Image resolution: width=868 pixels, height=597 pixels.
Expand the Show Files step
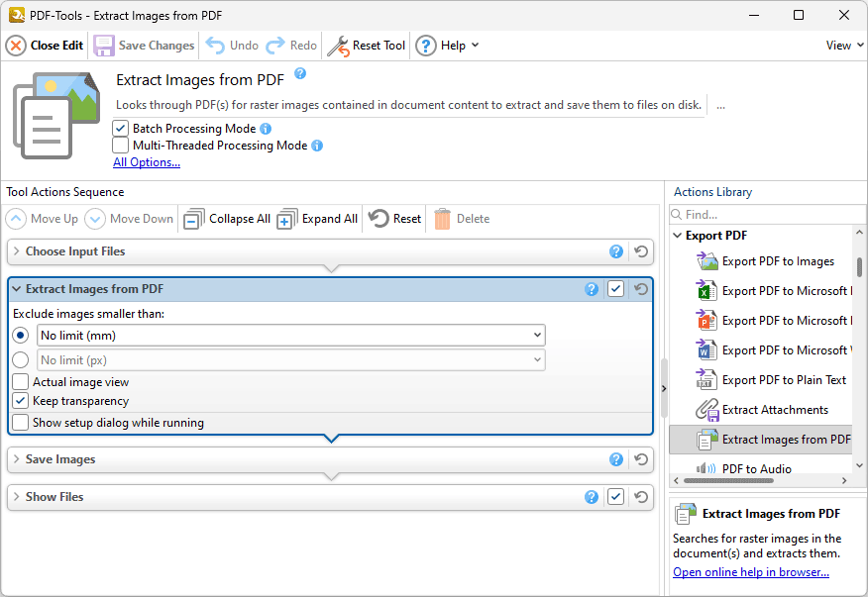[x=17, y=497]
